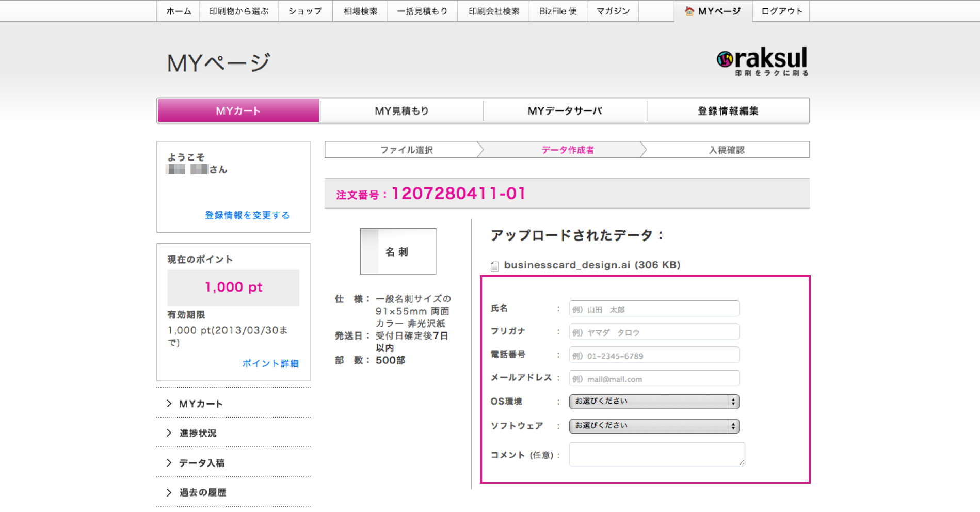Click the コメント text area
The width and height of the screenshot is (980, 512).
[656, 454]
